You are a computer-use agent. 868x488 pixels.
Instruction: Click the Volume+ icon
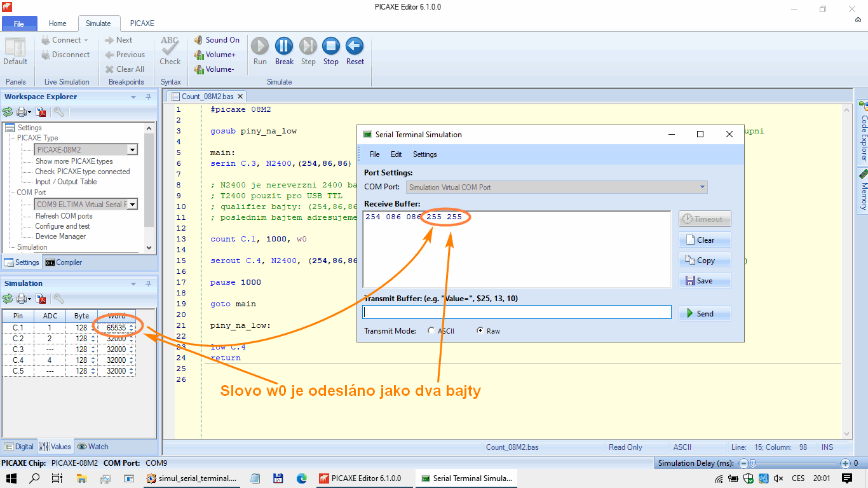(199, 55)
